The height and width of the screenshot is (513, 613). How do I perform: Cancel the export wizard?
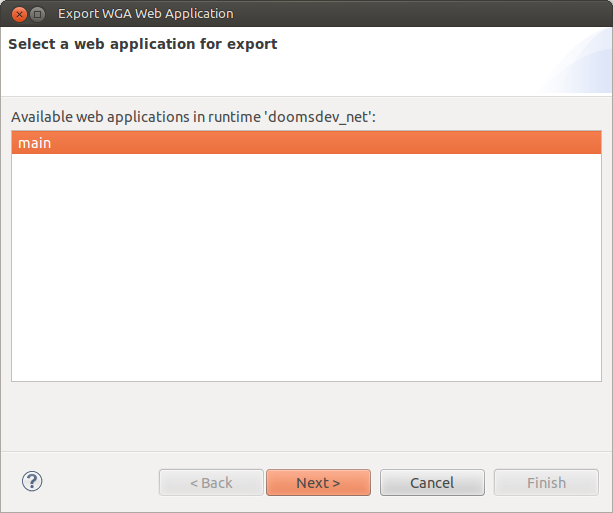(x=432, y=483)
